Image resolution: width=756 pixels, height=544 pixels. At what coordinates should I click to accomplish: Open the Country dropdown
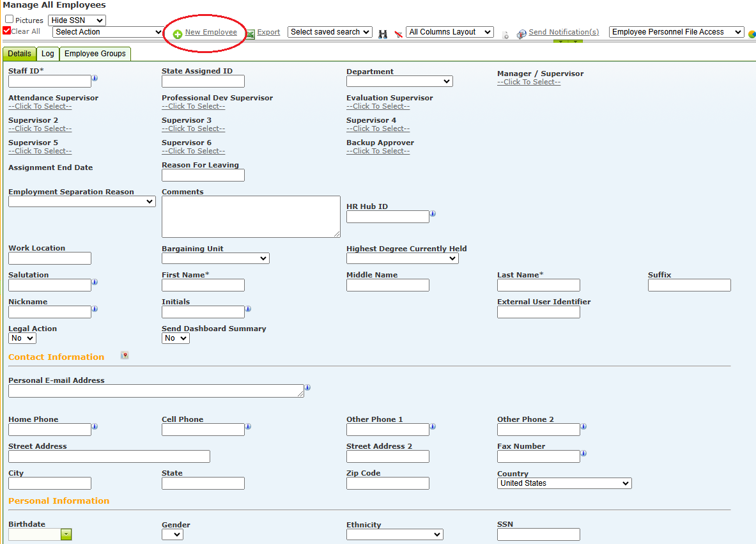[x=564, y=483]
